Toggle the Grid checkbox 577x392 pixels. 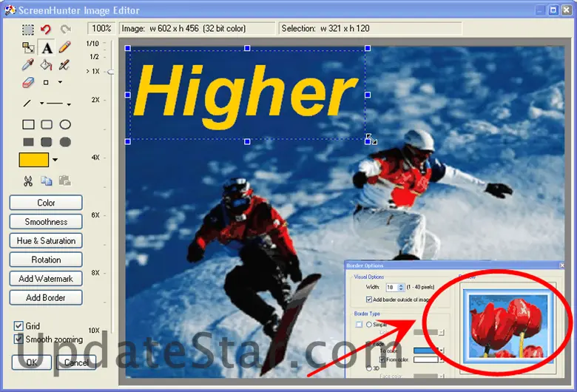click(18, 326)
